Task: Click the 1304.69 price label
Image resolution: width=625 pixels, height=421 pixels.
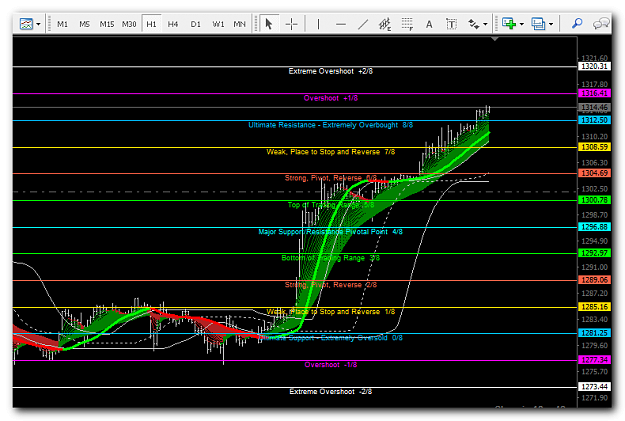Action: tap(594, 173)
